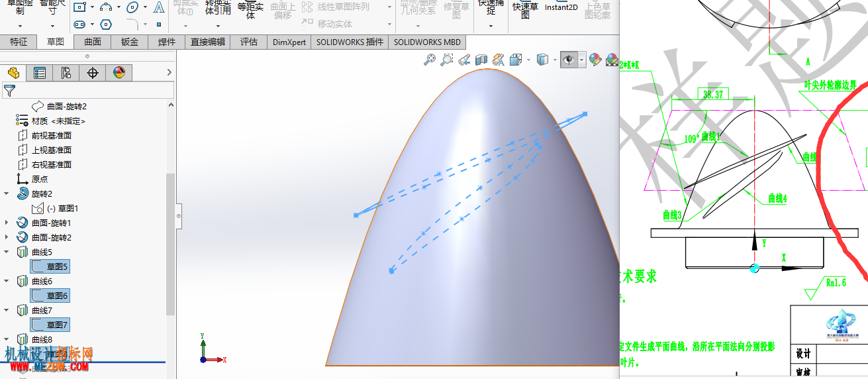Select 右视基准面 plane in tree
The height and width of the screenshot is (379, 868).
tap(52, 164)
